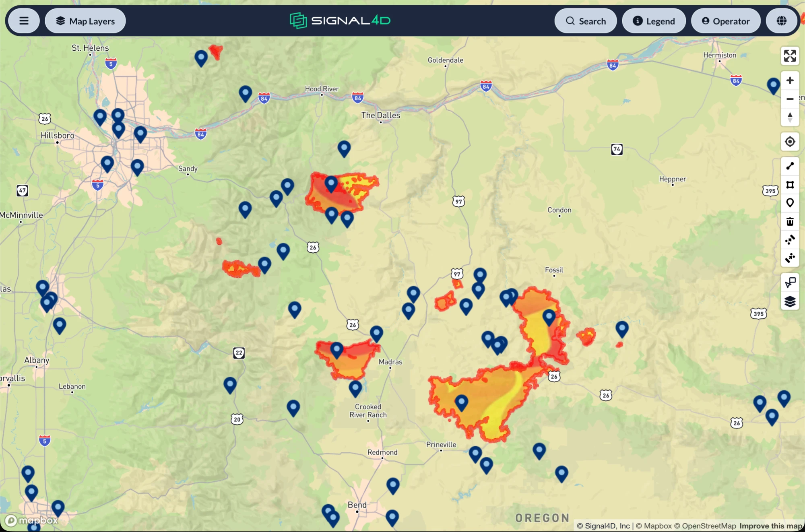Click the marker above Crooked River Ranch

pyautogui.click(x=355, y=388)
